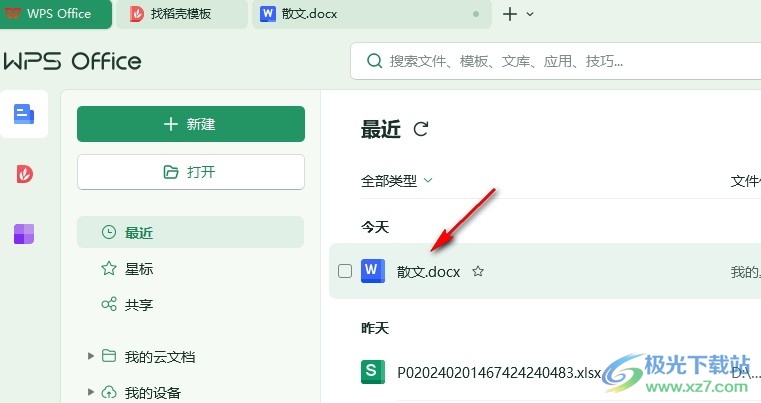The image size is (761, 403).
Task: Click the S spreadsheet icon of xlsx file
Action: coord(373,372)
